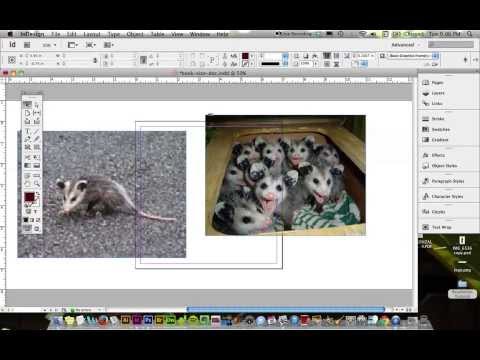Open Adobe Bridge from application bar
Screen dimensions: 480x360
(27, 45)
